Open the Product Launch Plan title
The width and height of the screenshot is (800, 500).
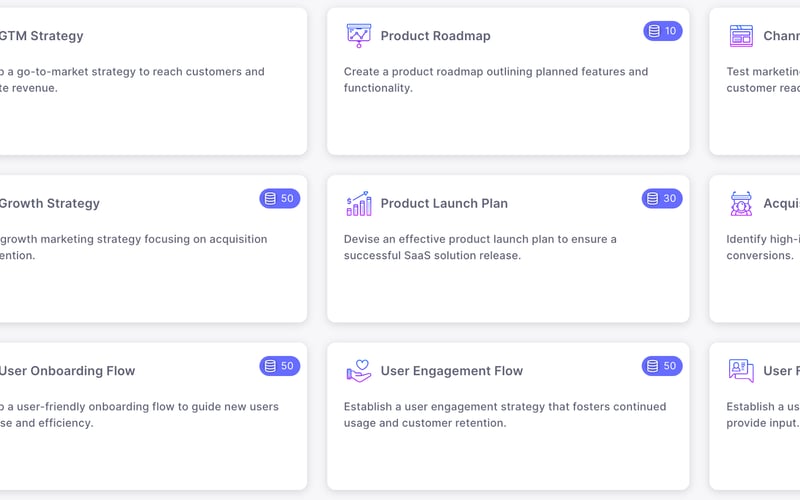click(444, 203)
